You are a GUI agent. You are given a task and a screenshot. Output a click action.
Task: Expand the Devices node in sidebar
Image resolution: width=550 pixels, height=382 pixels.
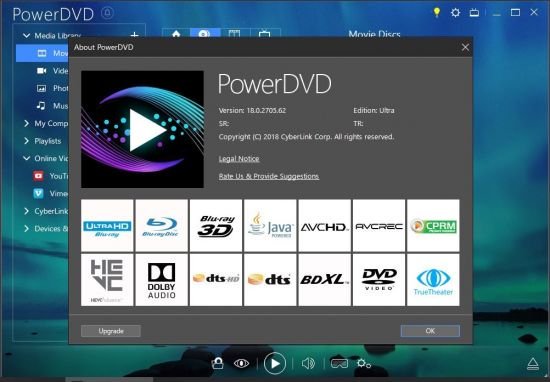coord(26,228)
